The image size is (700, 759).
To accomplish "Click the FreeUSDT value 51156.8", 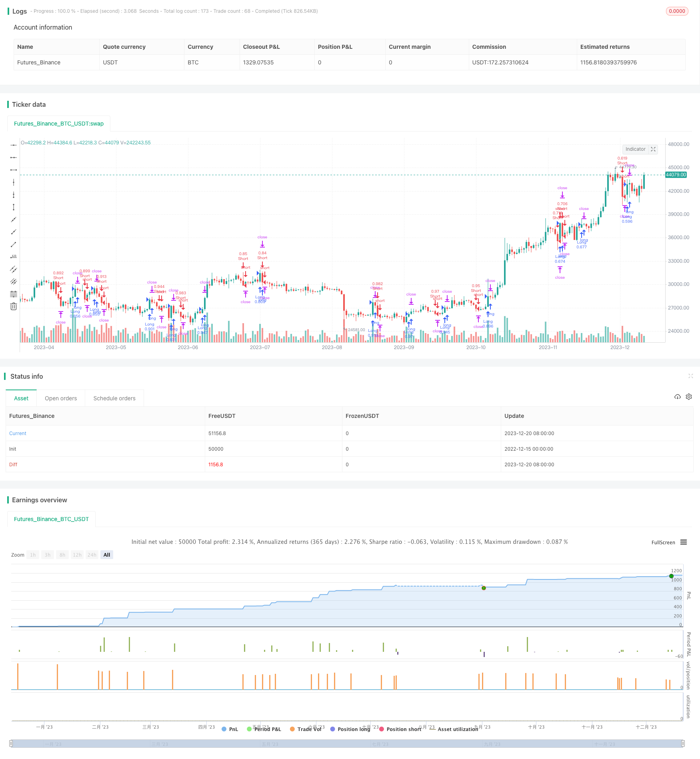I will coord(217,433).
